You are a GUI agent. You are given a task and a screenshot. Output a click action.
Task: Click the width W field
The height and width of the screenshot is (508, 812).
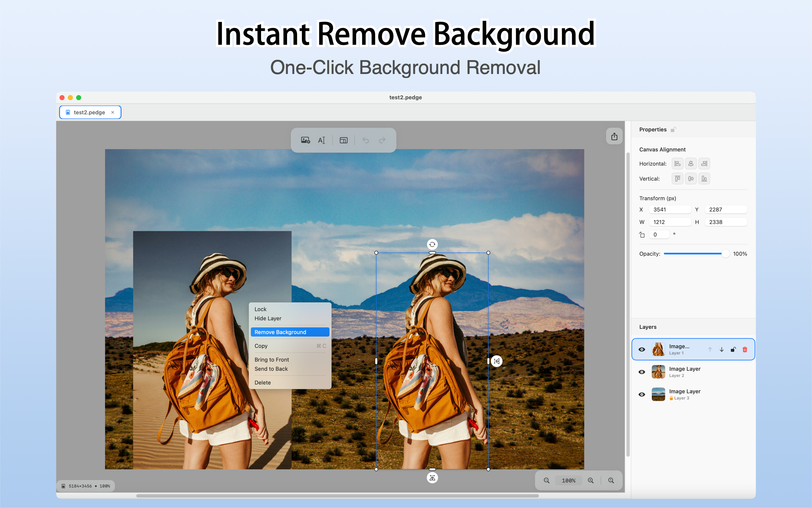pyautogui.click(x=670, y=222)
